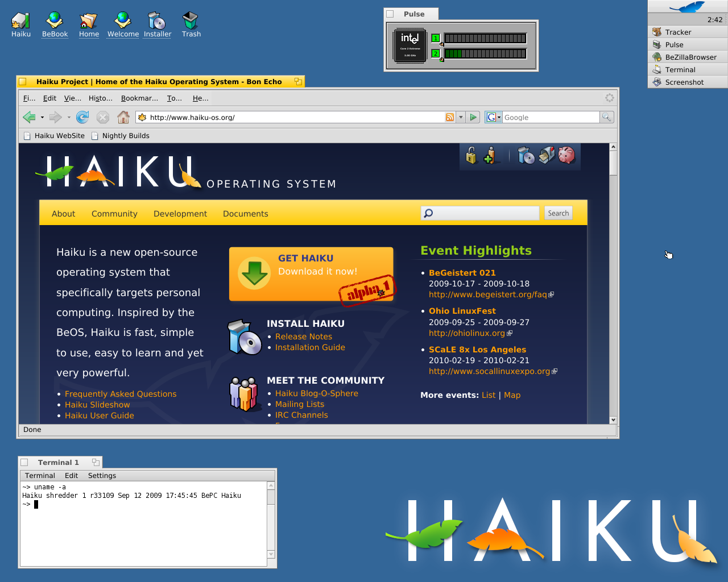Click the Get Haiku download banner

(311, 274)
